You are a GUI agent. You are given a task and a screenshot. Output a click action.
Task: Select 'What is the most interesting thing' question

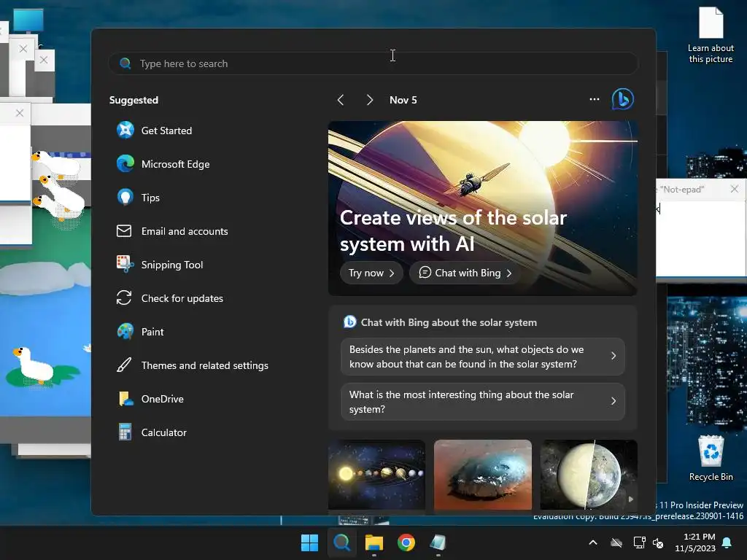click(x=483, y=402)
